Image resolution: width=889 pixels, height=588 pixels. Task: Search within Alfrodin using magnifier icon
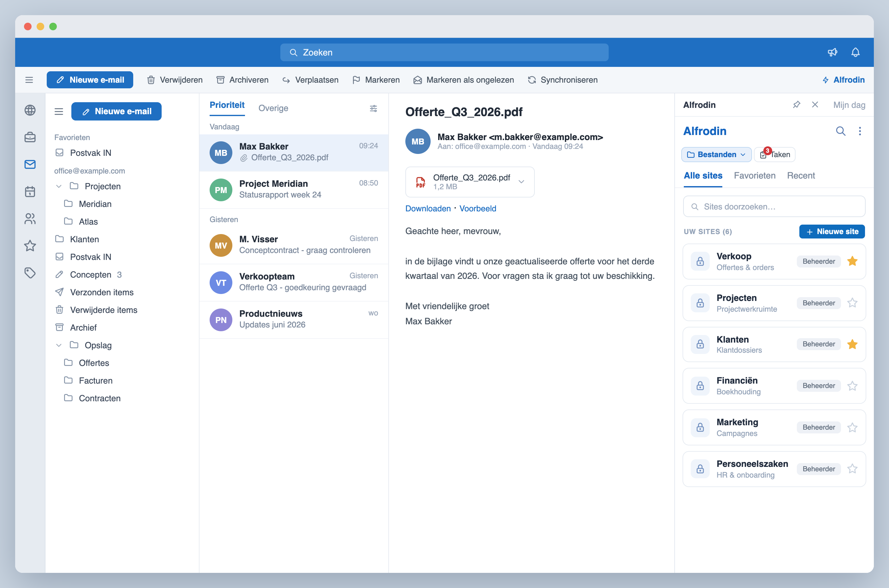point(841,131)
